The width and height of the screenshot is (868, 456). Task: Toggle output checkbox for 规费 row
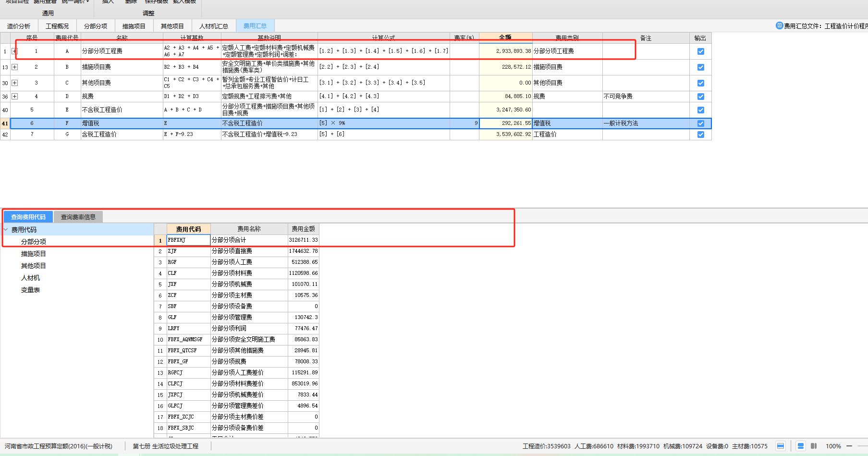pos(700,97)
